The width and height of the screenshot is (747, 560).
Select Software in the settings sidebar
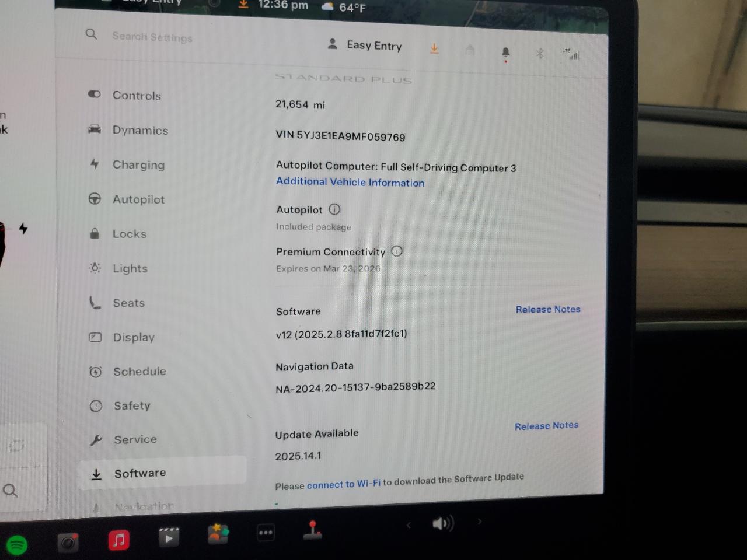point(162,473)
